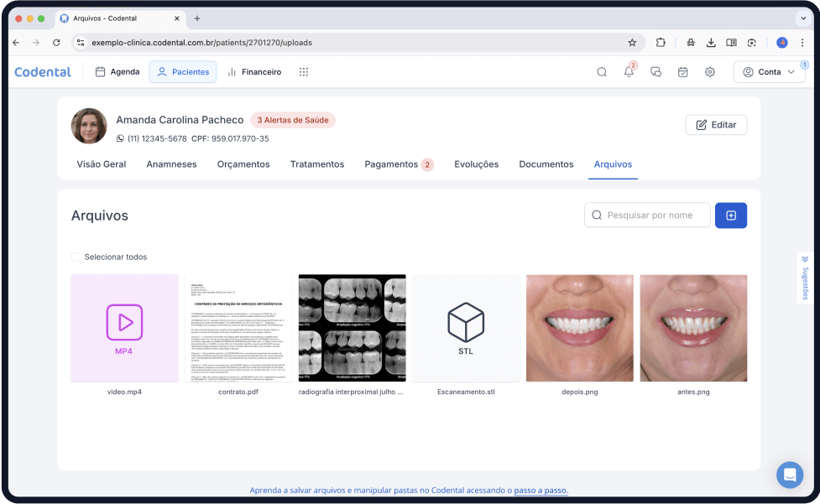Open the calendar tasks icon in header
Image resolution: width=820 pixels, height=504 pixels.
pyautogui.click(x=683, y=72)
